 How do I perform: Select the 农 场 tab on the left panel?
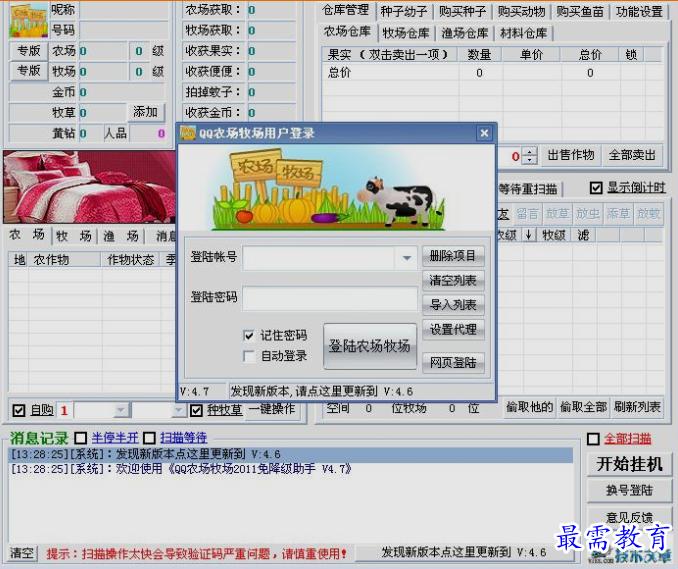point(27,235)
